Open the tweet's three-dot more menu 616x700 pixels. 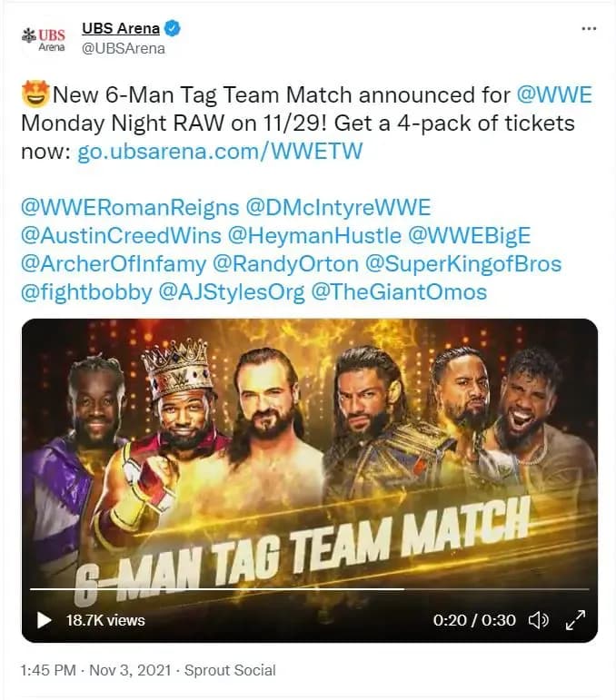point(589,28)
